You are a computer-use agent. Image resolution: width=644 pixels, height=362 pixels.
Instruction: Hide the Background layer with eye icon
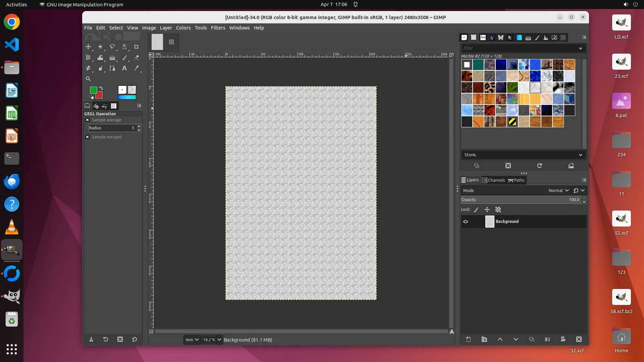tap(466, 222)
